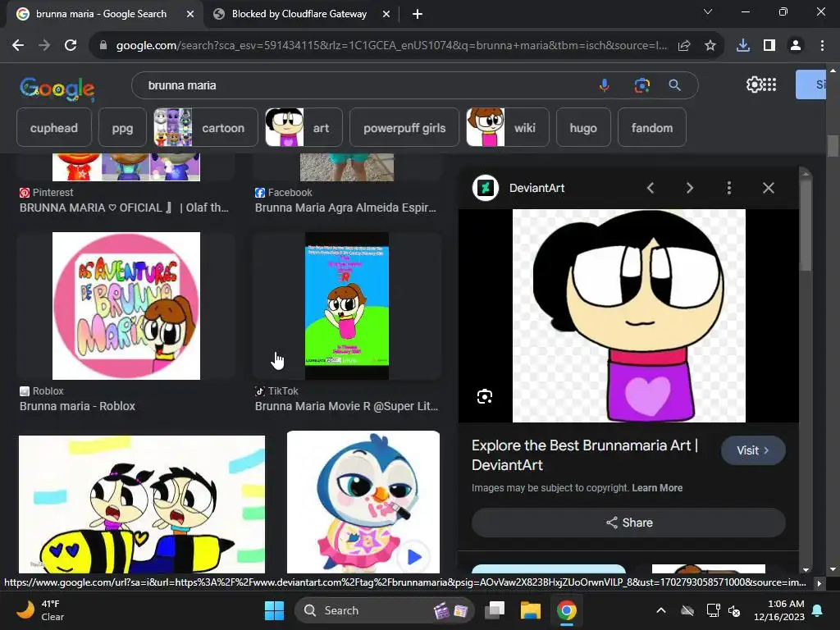Image resolution: width=840 pixels, height=630 pixels.
Task: Open Chrome's three-dot menu
Action: click(822, 46)
